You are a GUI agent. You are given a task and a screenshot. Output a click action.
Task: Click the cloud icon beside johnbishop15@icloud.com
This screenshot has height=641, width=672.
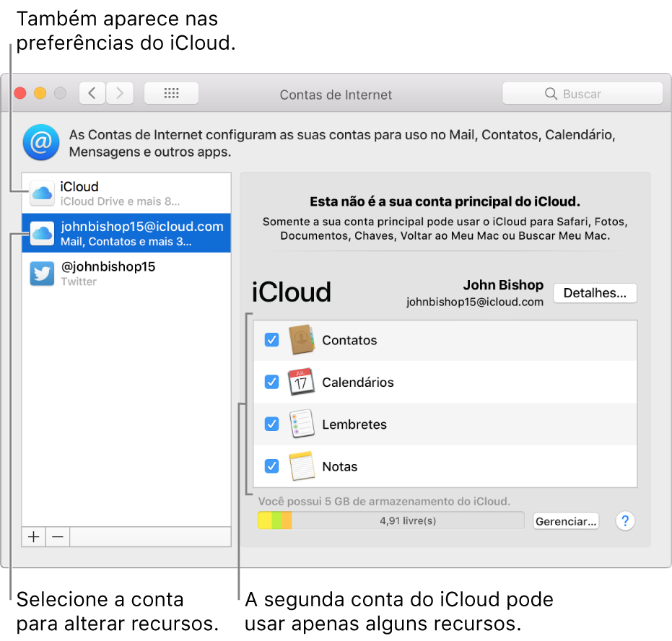pyautogui.click(x=42, y=233)
